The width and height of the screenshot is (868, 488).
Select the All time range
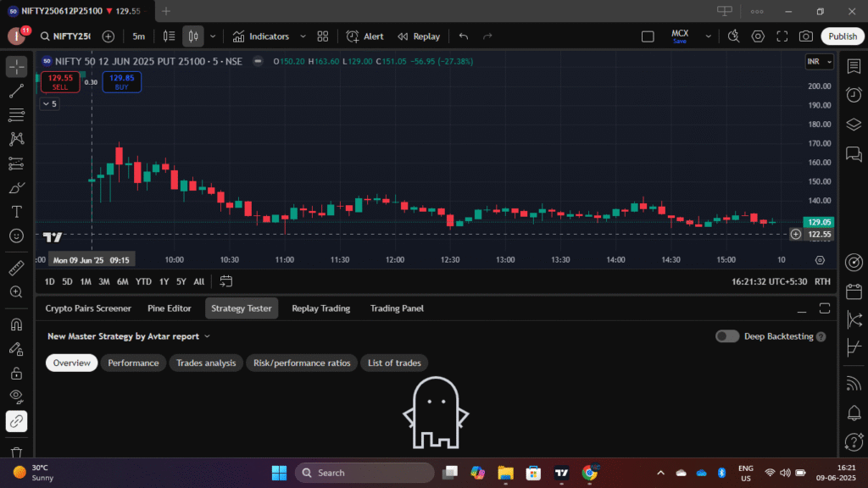click(x=198, y=281)
